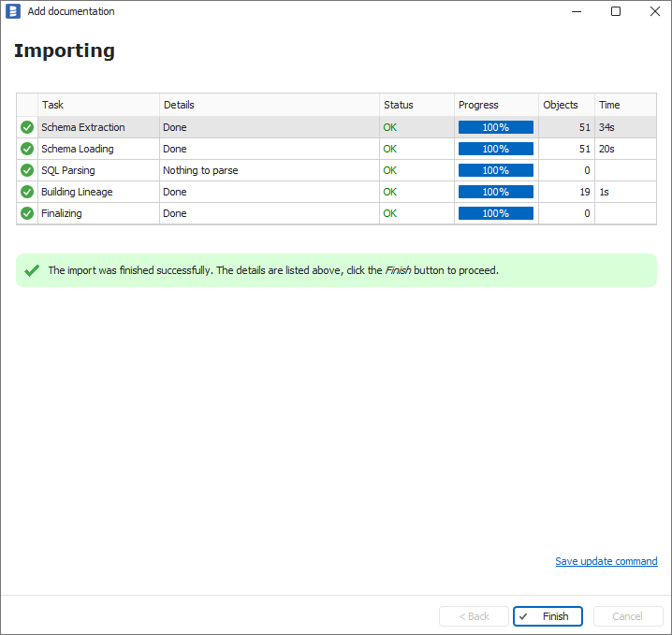Click the OK status for Finalizing
The image size is (672, 635).
[390, 213]
